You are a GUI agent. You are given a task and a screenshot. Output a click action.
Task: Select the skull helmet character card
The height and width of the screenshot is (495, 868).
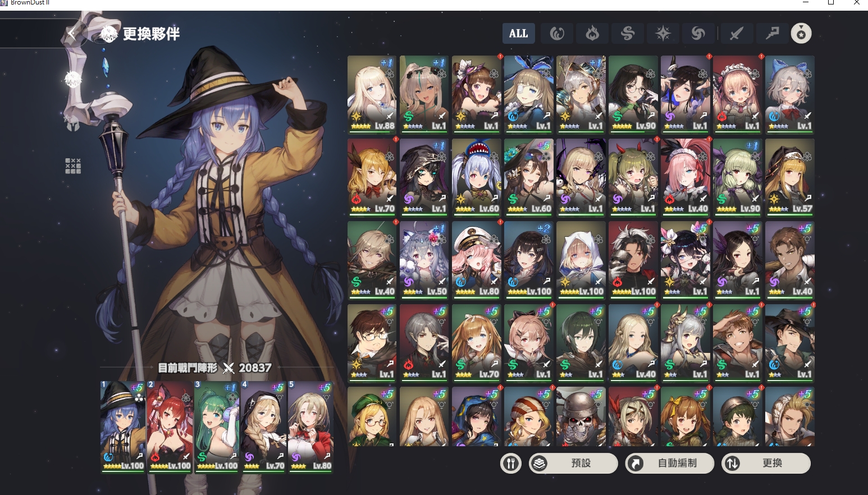(581, 416)
